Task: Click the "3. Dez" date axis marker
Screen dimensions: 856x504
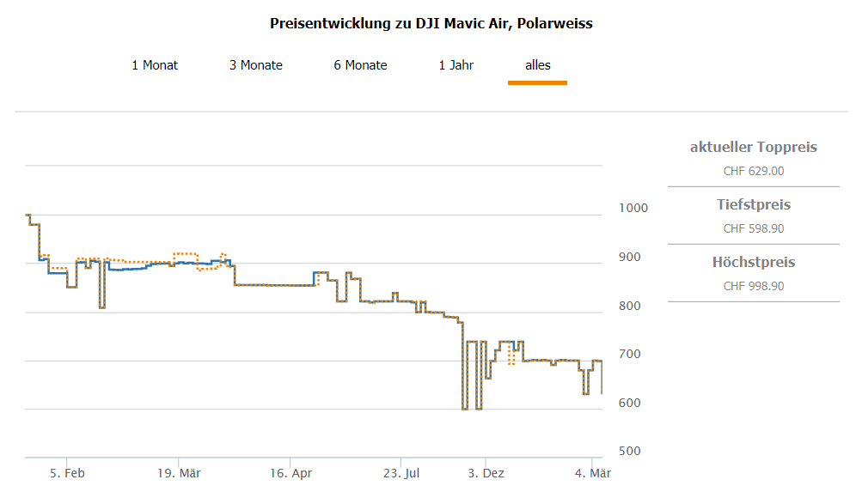Action: 486,473
